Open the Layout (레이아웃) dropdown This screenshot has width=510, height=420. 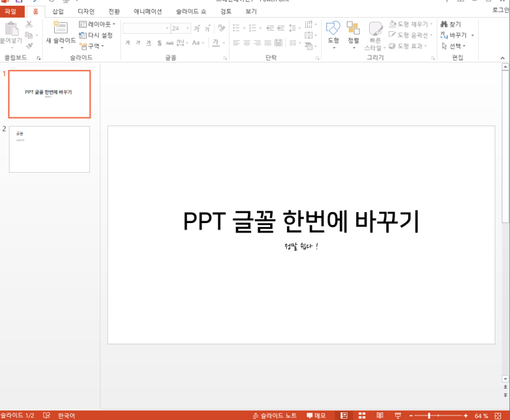click(98, 24)
